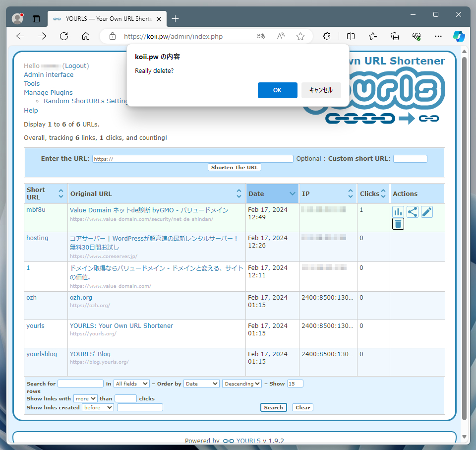
Task: Reload the current page
Action: [64, 36]
